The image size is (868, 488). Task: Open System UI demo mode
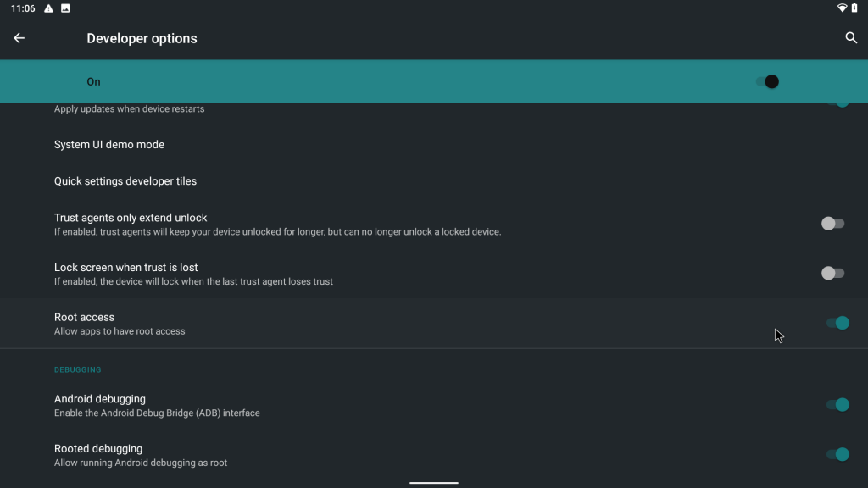click(x=108, y=144)
